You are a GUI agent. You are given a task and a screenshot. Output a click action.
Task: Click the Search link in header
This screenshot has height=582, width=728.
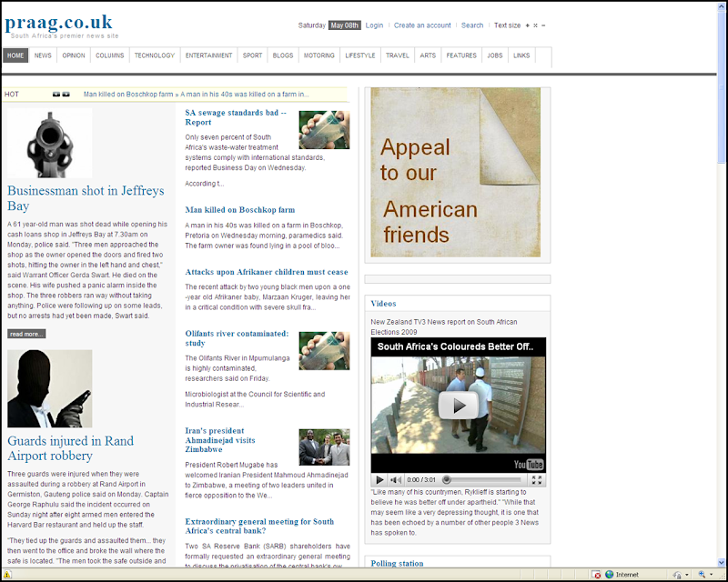click(x=472, y=25)
